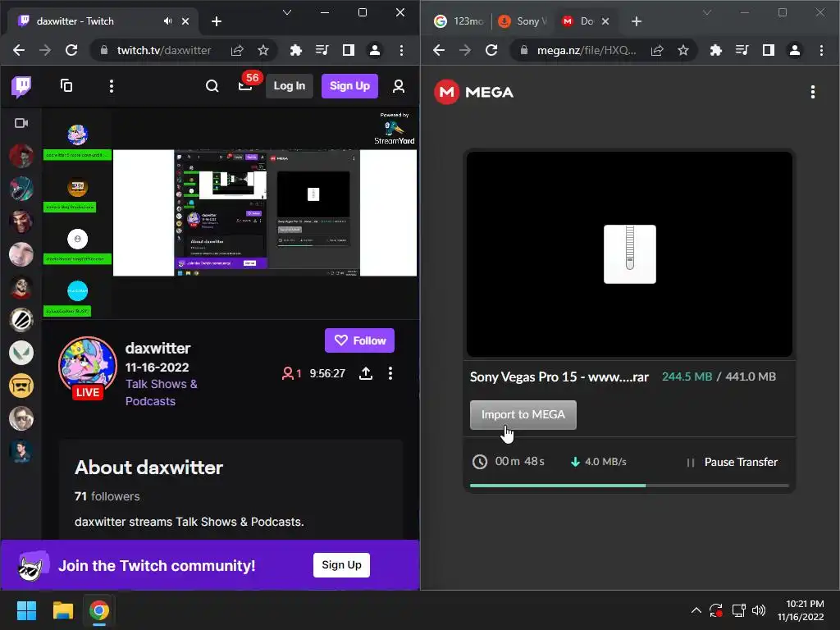Reload the mega.nz page
Image resolution: width=840 pixels, height=630 pixels.
coord(491,50)
